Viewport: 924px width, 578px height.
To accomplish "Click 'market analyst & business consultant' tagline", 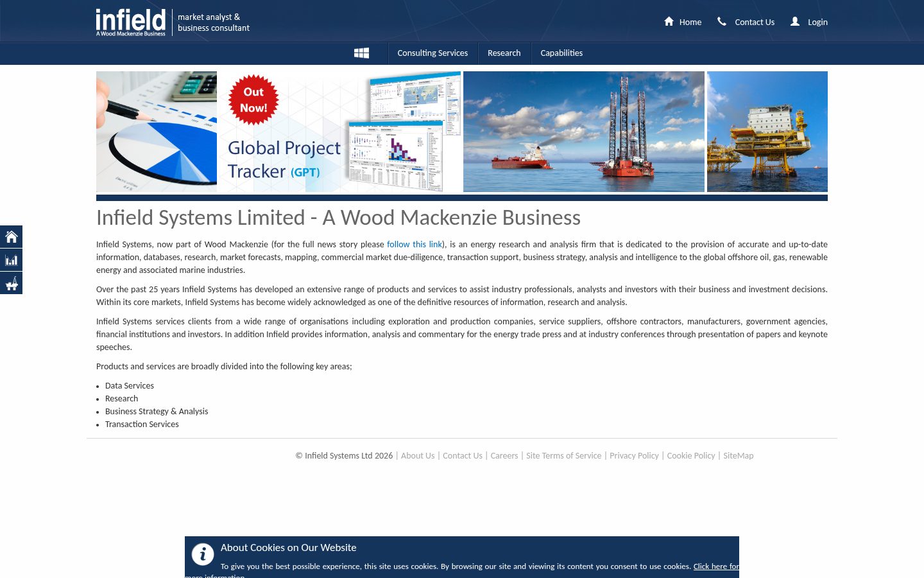I will click(x=214, y=22).
